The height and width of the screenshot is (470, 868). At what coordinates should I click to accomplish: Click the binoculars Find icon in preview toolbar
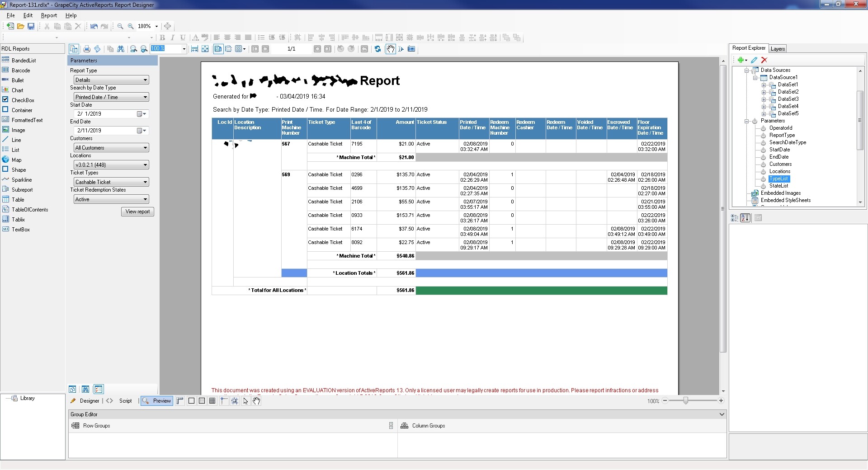click(121, 49)
